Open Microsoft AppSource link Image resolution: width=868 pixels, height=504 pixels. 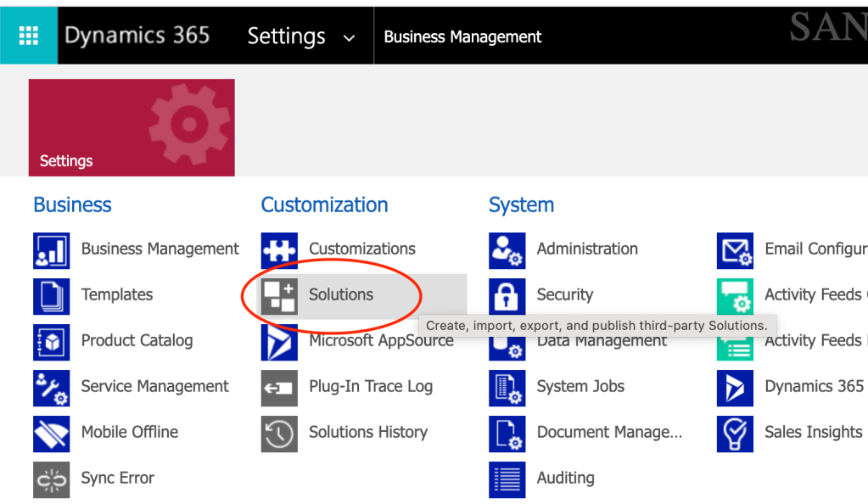point(381,341)
